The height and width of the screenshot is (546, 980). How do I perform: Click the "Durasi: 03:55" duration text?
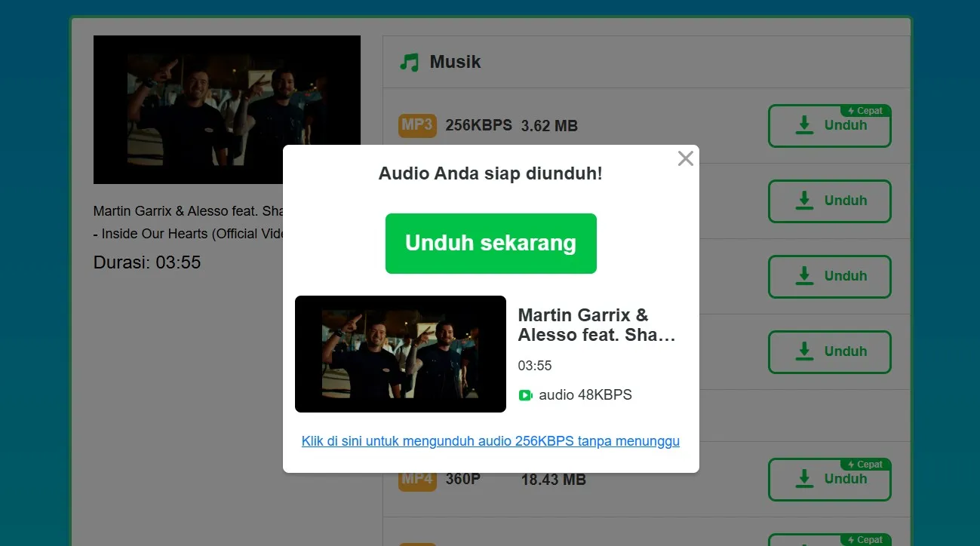(x=147, y=262)
